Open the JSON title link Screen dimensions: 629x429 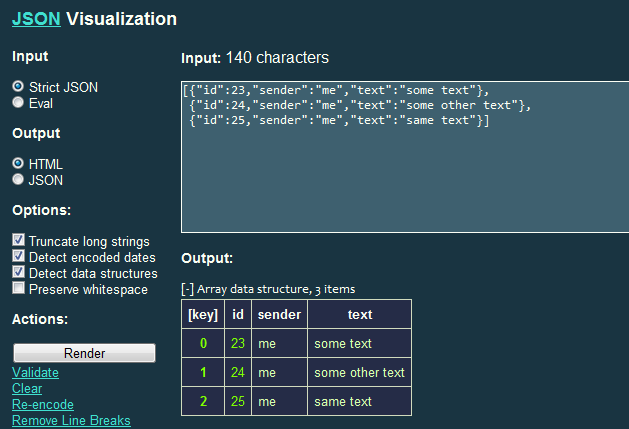[x=36, y=18]
